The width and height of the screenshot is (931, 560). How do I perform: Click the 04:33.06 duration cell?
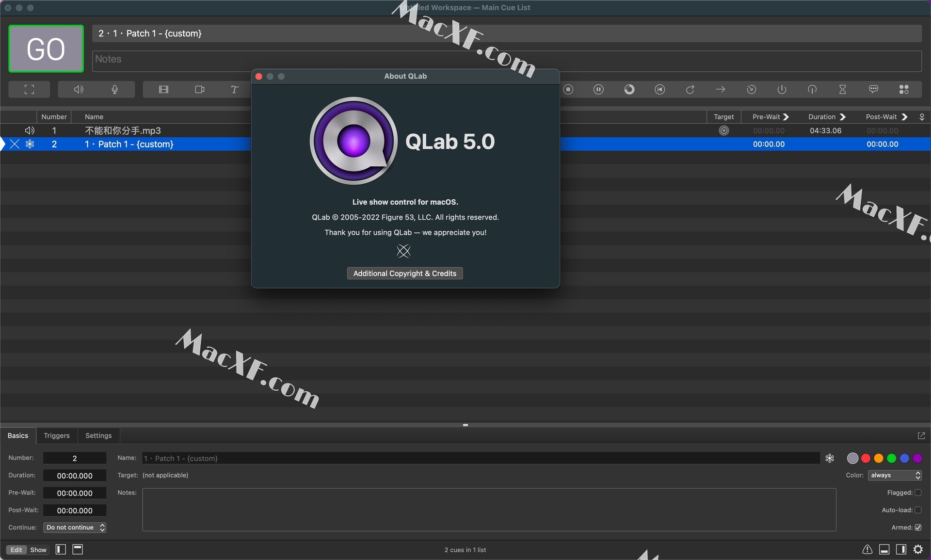pos(825,130)
